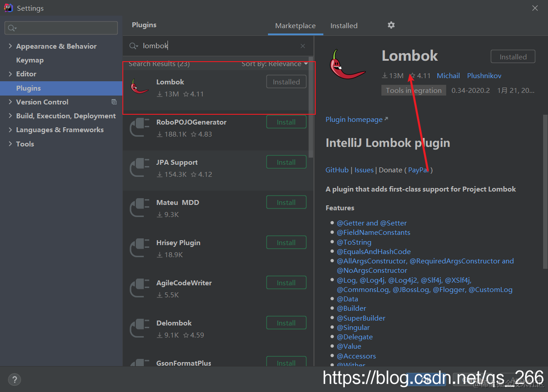548x392 pixels.
Task: Open the Plugin homepage link
Action: click(357, 119)
